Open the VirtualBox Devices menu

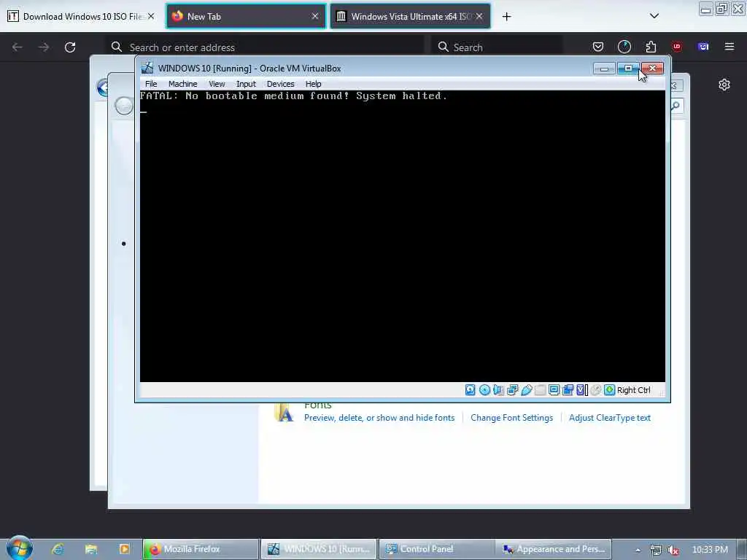pyautogui.click(x=281, y=84)
